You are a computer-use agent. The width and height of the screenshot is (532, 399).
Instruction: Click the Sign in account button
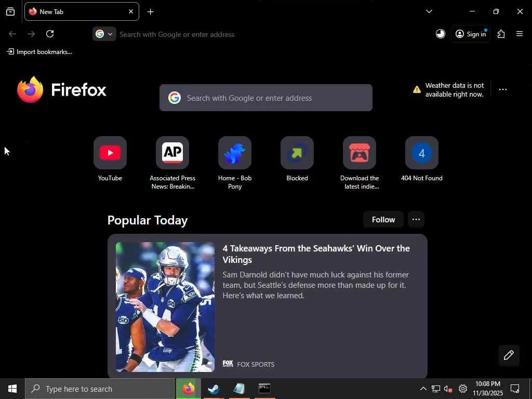pos(471,34)
